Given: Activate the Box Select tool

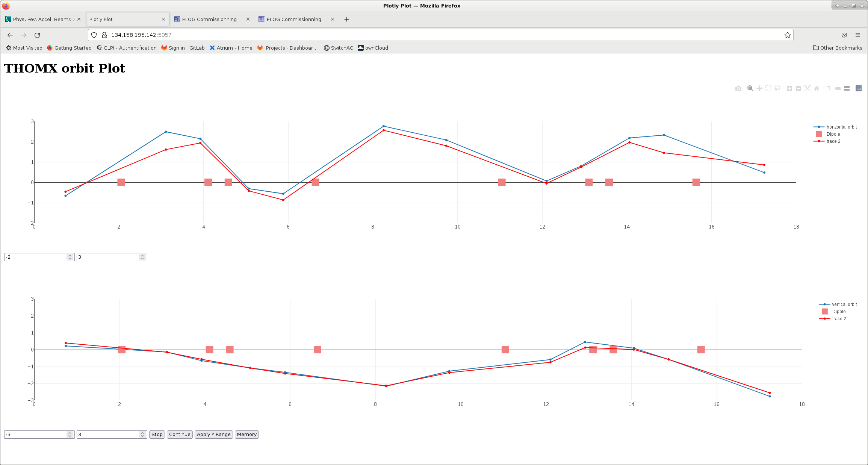Looking at the screenshot, I should pos(768,88).
